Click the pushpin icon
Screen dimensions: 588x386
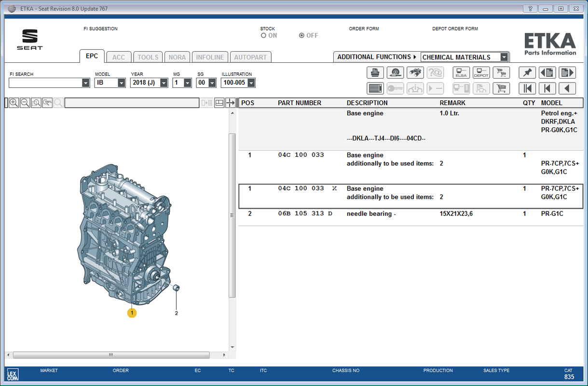pos(528,73)
